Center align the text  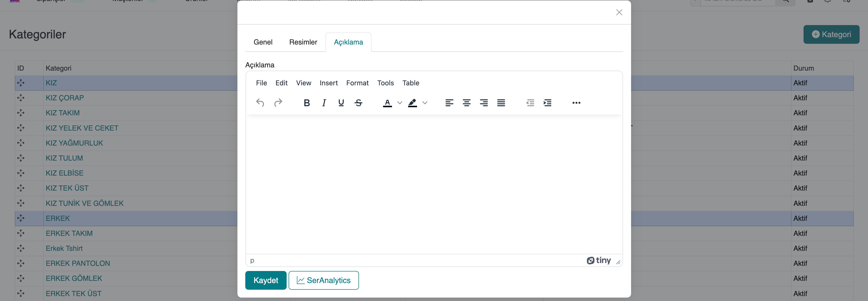coord(466,103)
